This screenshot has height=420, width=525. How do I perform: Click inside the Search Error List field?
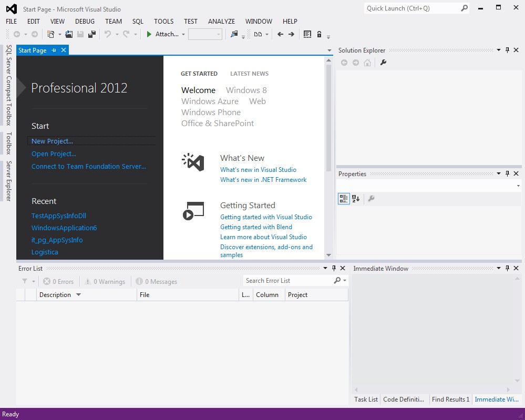(x=288, y=280)
